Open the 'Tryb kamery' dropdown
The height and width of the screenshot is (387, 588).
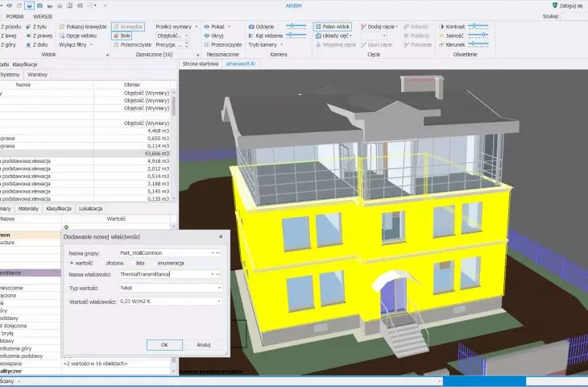(x=282, y=44)
